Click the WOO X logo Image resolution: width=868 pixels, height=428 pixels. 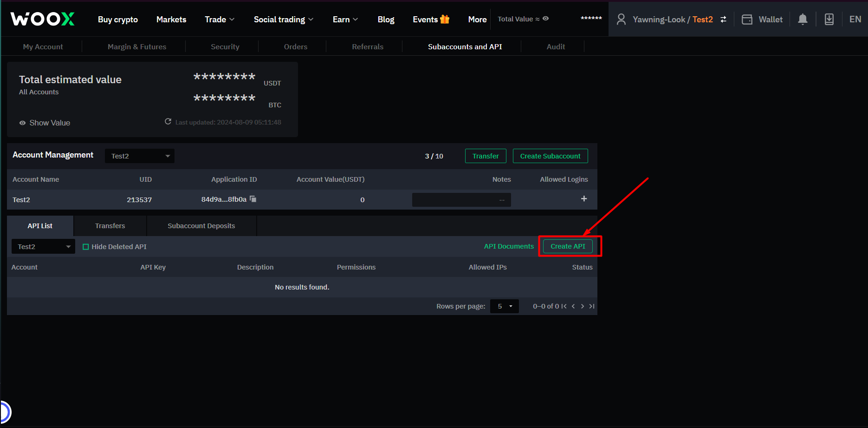click(x=42, y=19)
